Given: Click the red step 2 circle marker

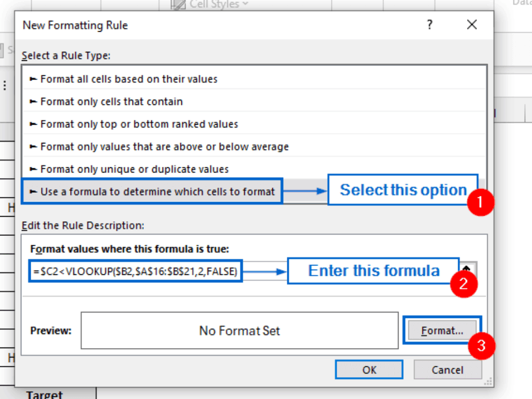Looking at the screenshot, I should tap(462, 283).
